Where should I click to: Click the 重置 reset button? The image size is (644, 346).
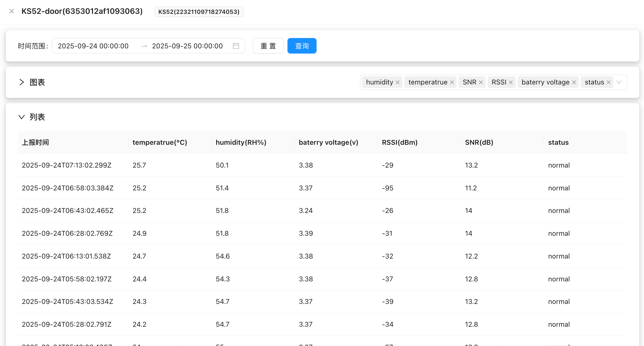(268, 46)
